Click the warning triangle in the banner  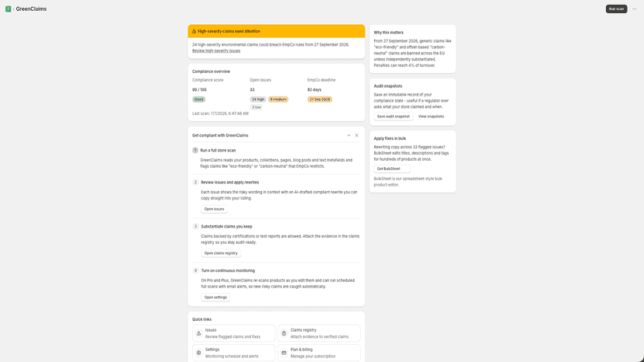[194, 31]
